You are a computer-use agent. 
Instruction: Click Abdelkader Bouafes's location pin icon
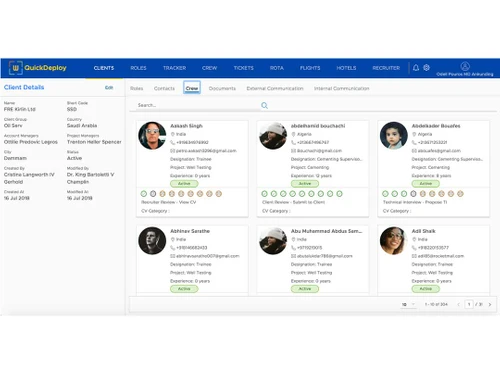coord(414,134)
